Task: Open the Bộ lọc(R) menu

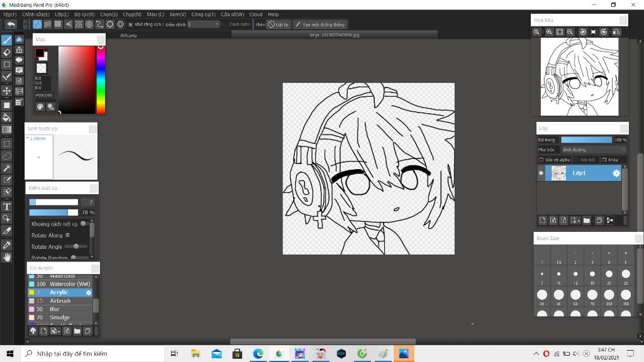Action: [85, 14]
